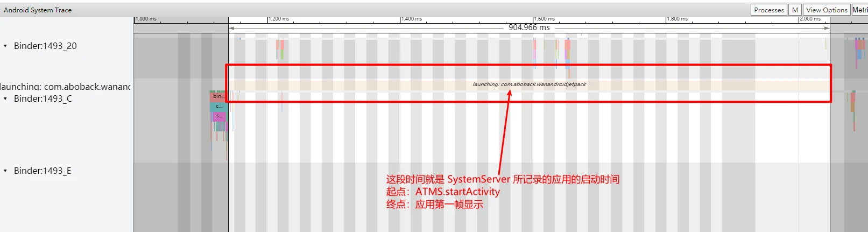Select the teal 'c...' slice
The height and width of the screenshot is (232, 868).
(x=218, y=107)
